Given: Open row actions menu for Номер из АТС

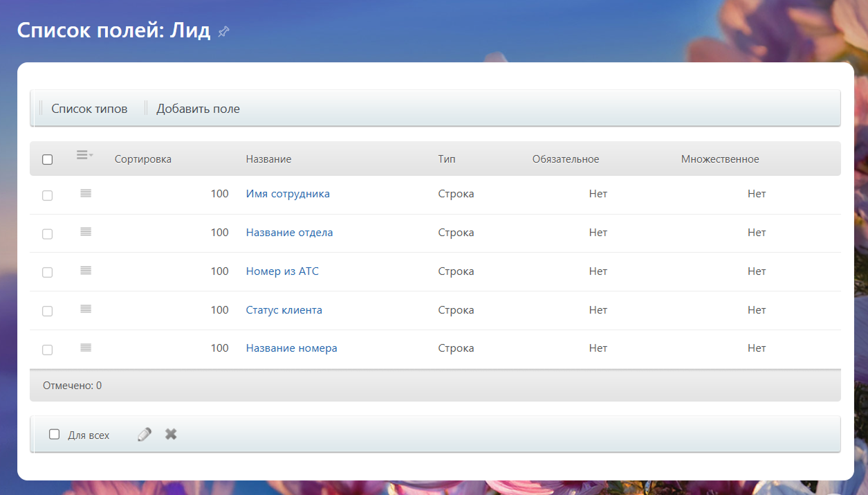Looking at the screenshot, I should (x=86, y=271).
